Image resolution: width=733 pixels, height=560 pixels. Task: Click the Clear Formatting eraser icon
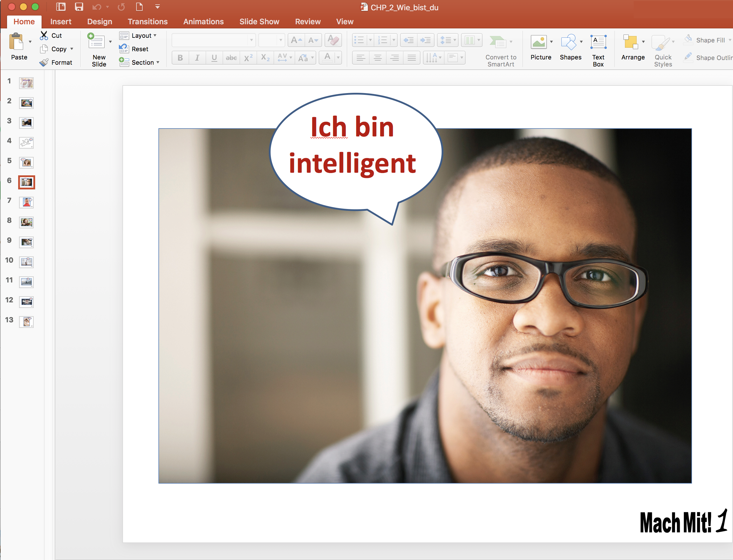(x=333, y=40)
